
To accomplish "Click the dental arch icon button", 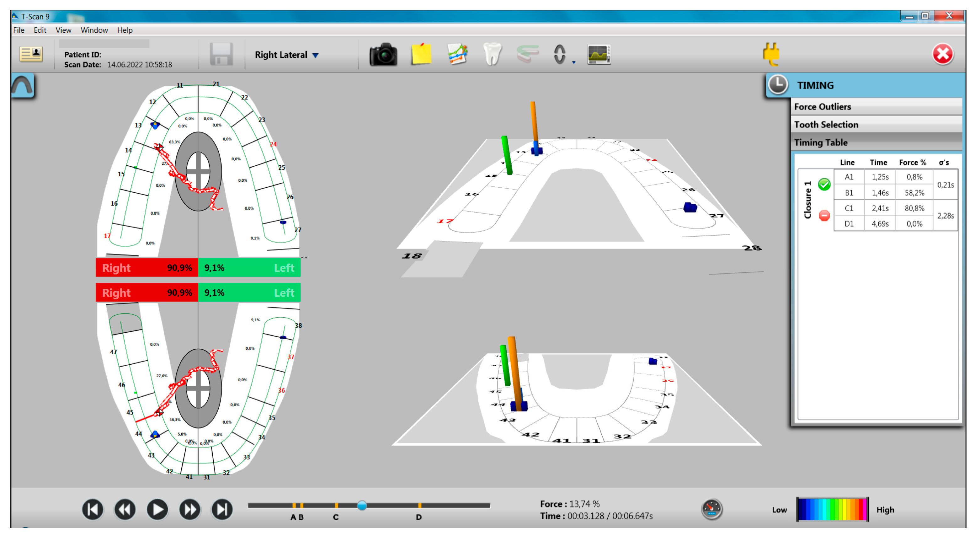I will [23, 86].
